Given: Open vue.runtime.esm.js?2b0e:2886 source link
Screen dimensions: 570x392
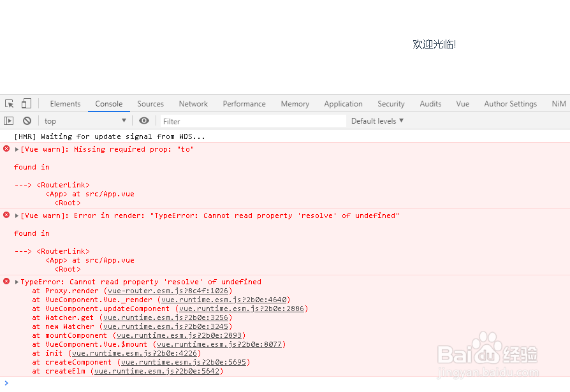Looking at the screenshot, I should 242,309.
